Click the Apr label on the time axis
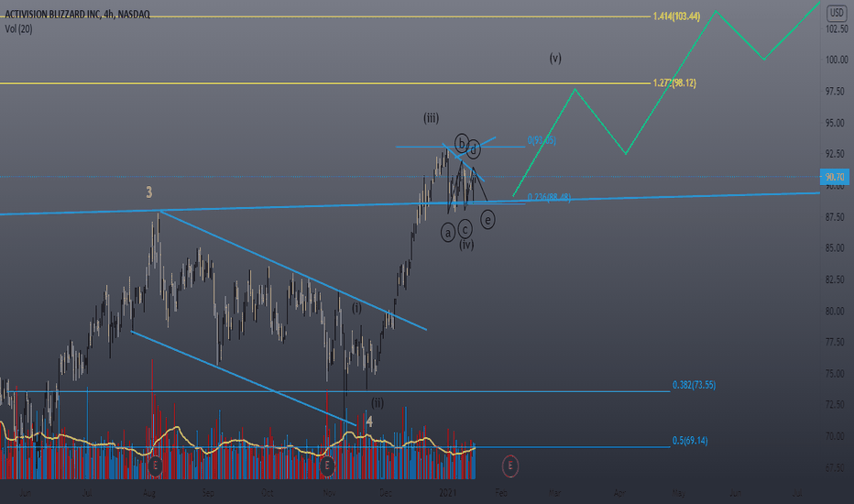854x504 pixels. pyautogui.click(x=619, y=493)
